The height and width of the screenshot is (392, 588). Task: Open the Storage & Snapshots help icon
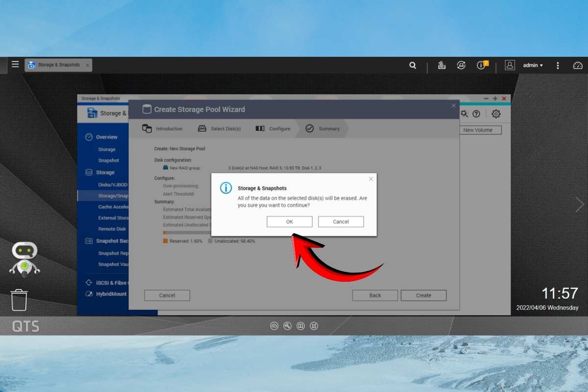point(476,114)
